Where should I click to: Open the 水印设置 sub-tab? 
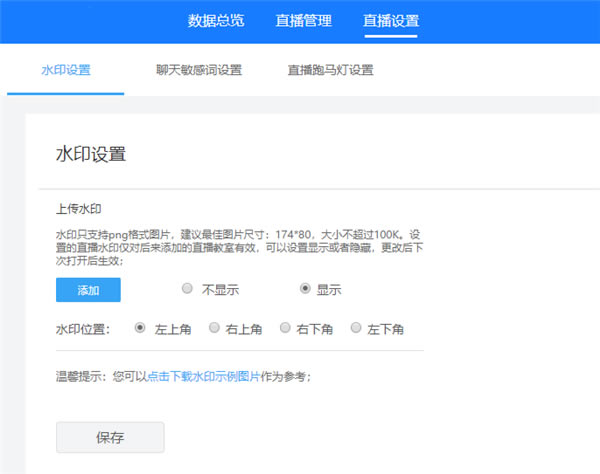coord(66,70)
